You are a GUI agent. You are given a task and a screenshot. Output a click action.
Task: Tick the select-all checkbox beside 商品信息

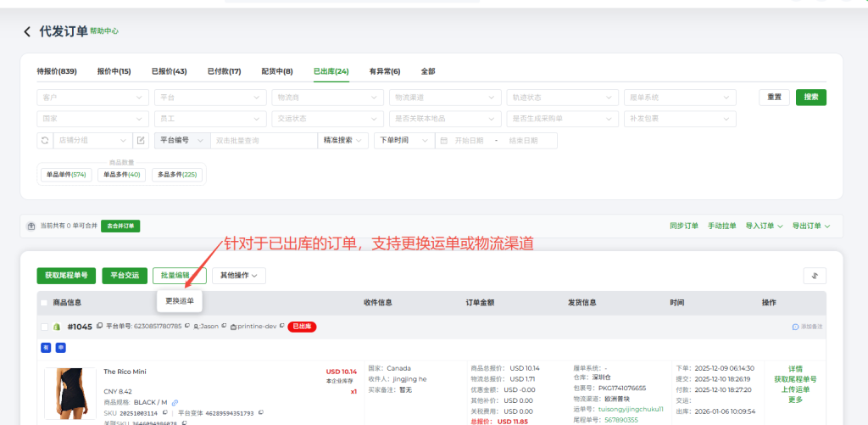(x=44, y=303)
